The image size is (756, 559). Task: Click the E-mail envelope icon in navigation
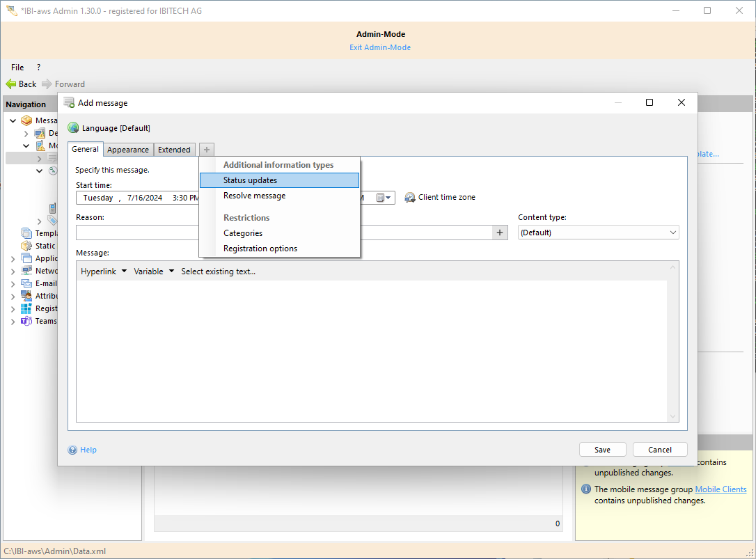pos(26,283)
